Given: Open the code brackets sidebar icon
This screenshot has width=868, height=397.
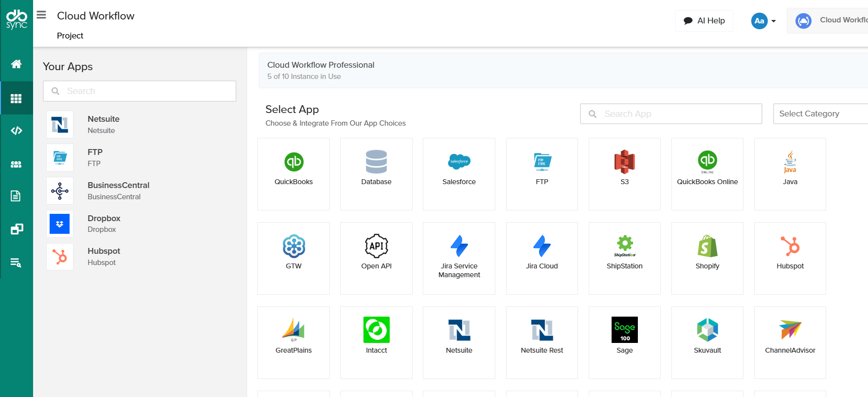Looking at the screenshot, I should click(x=17, y=131).
